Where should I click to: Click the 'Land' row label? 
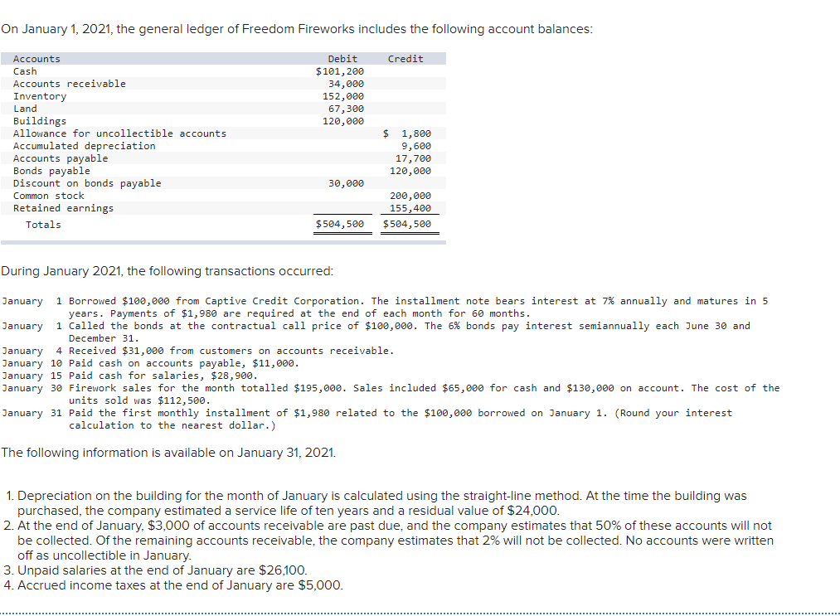pos(25,109)
